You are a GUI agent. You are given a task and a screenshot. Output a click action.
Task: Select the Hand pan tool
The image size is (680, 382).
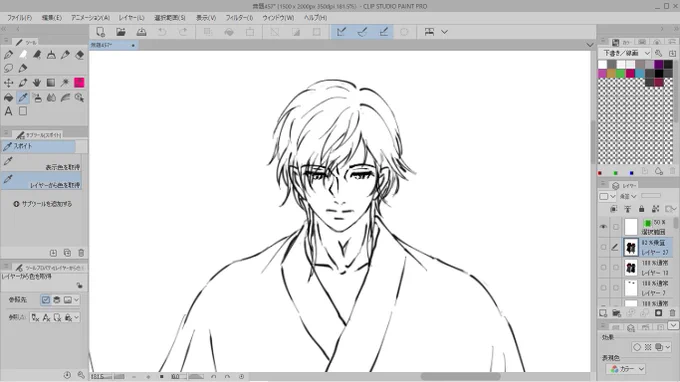37,83
